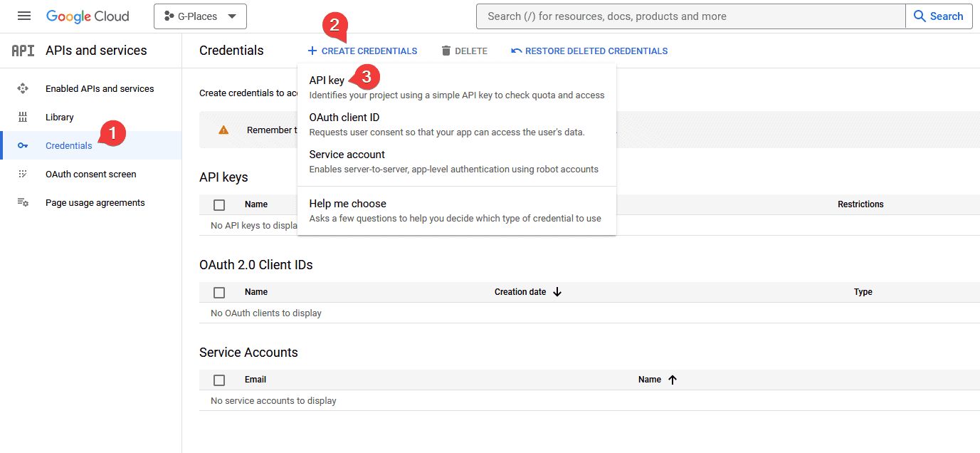Open Page usage agreements via its icon
Viewport: 980px width, 453px height.
[x=23, y=202]
